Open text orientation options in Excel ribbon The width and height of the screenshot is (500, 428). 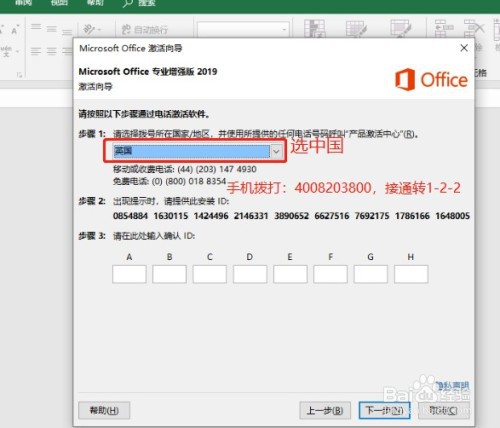point(91,29)
